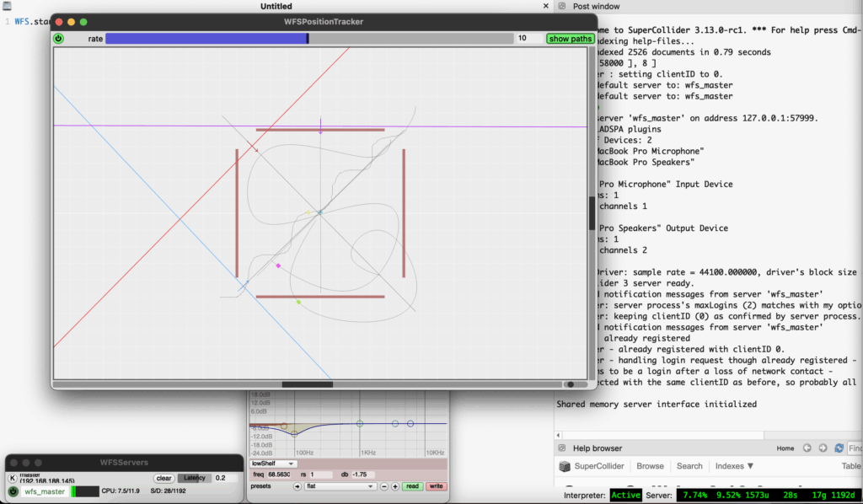Open the Search tab in Help browser
863x504 pixels.
click(689, 466)
